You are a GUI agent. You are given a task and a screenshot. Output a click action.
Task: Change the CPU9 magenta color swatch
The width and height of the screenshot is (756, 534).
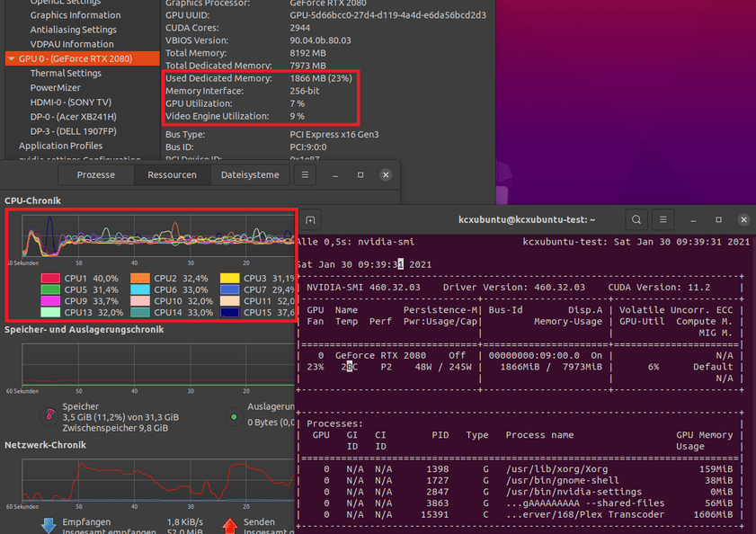pyautogui.click(x=50, y=301)
